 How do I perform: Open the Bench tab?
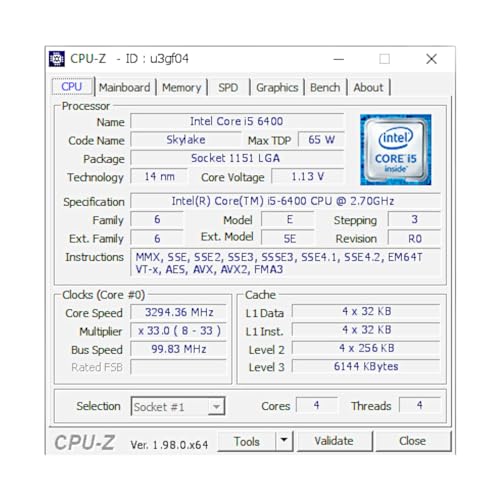point(325,88)
